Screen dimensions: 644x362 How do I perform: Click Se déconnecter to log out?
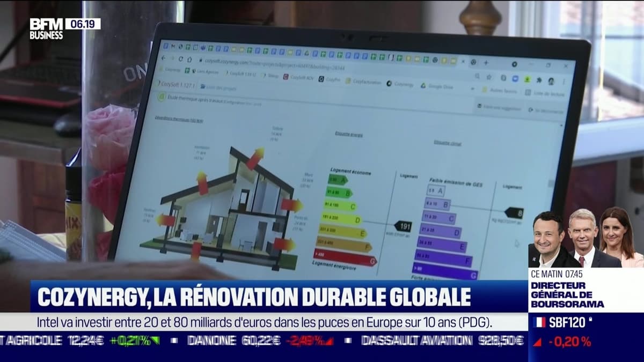coord(545,110)
